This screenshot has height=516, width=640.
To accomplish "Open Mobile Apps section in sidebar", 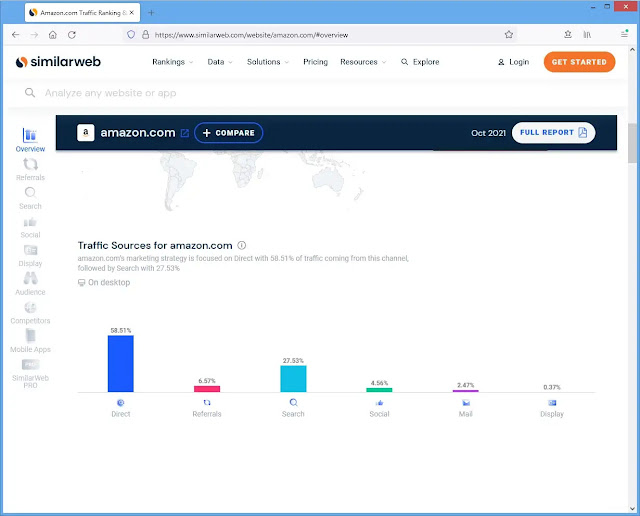I will pyautogui.click(x=30, y=341).
